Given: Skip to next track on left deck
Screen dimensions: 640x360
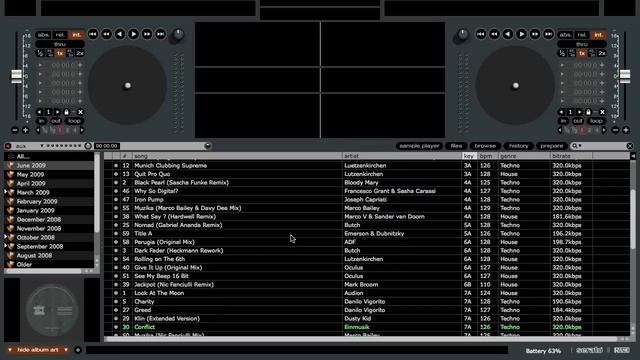Looking at the screenshot, I should click(161, 34).
